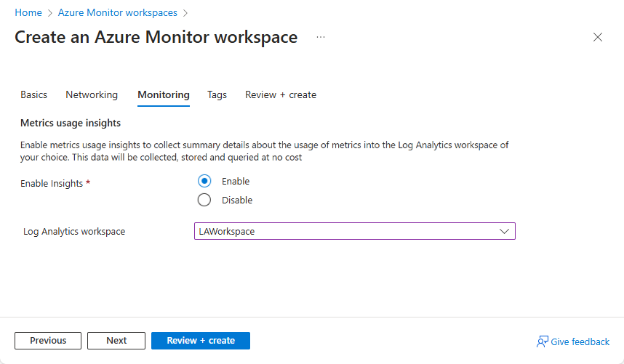This screenshot has width=624, height=364.
Task: Close the Create workspace pane
Action: (598, 38)
